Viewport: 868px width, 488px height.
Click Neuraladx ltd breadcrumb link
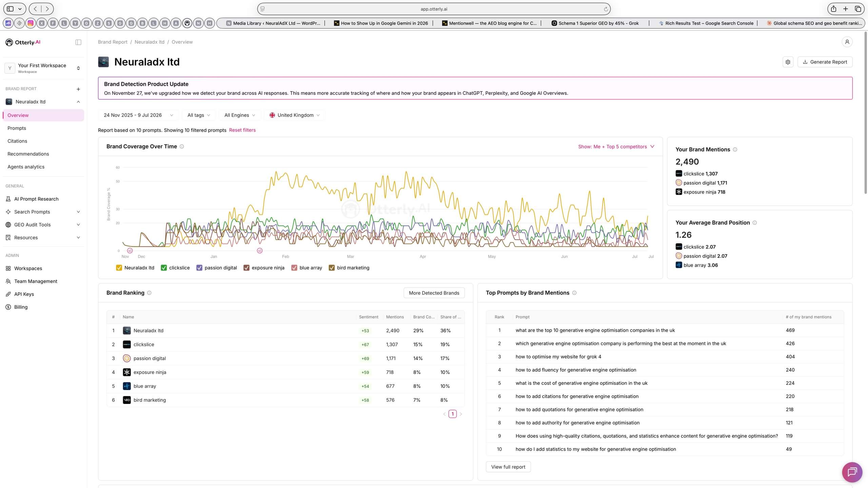[149, 42]
